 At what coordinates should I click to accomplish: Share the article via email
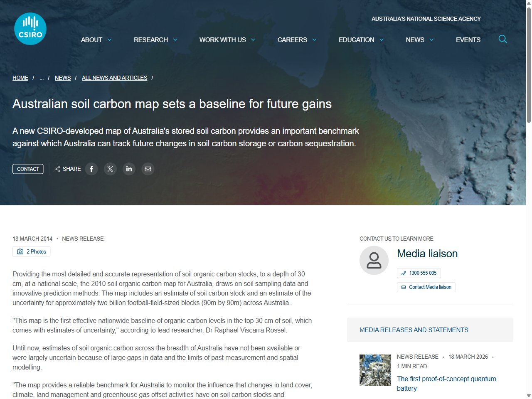click(x=148, y=169)
